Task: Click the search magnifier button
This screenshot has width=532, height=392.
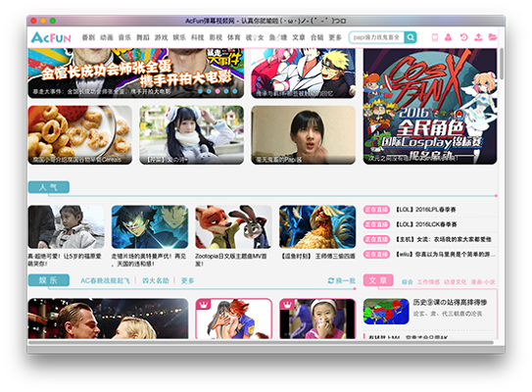Action: [x=411, y=37]
